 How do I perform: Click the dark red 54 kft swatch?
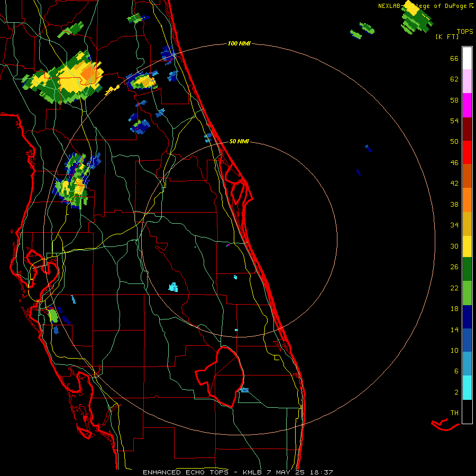click(x=467, y=129)
